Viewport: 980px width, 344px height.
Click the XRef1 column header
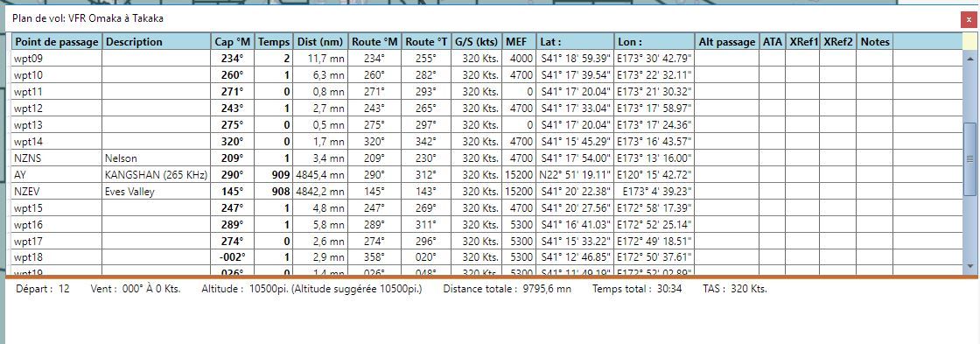tap(802, 42)
